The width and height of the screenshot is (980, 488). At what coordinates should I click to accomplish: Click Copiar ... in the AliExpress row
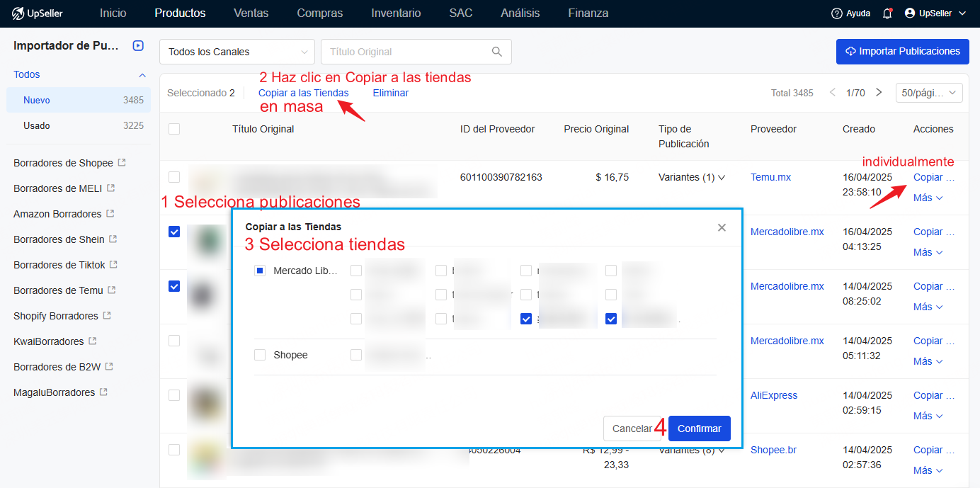coord(934,395)
